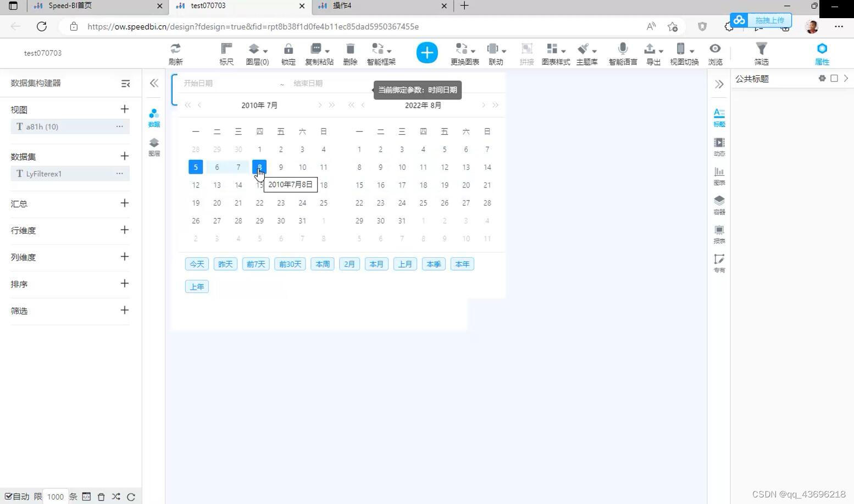
Task: Select the 标题 title component tab
Action: click(719, 118)
